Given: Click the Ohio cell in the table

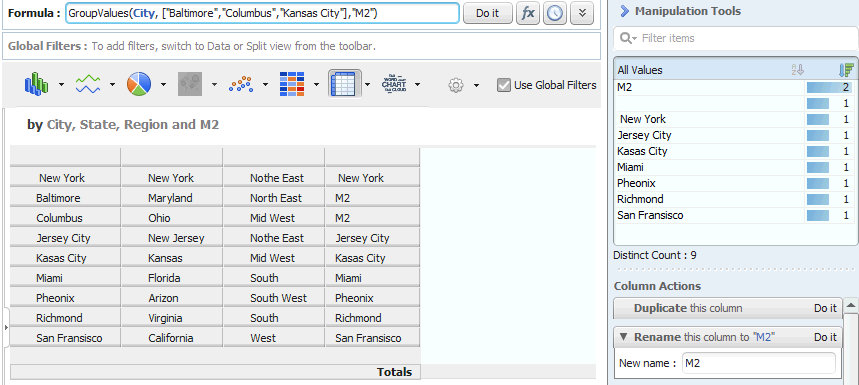Looking at the screenshot, I should [x=171, y=218].
